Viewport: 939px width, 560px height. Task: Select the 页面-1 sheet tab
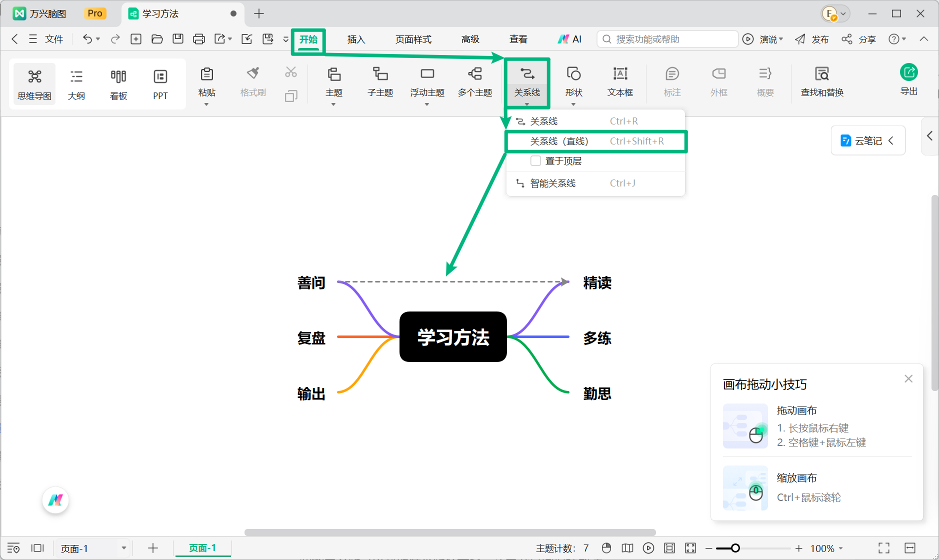coord(202,548)
